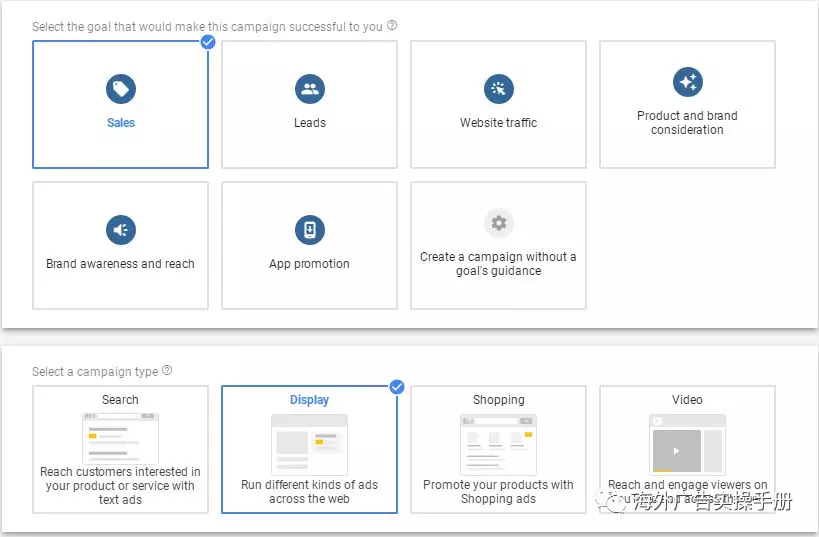The width and height of the screenshot is (819, 537).
Task: Click the gear icon for no-goal campaign
Action: 498,222
